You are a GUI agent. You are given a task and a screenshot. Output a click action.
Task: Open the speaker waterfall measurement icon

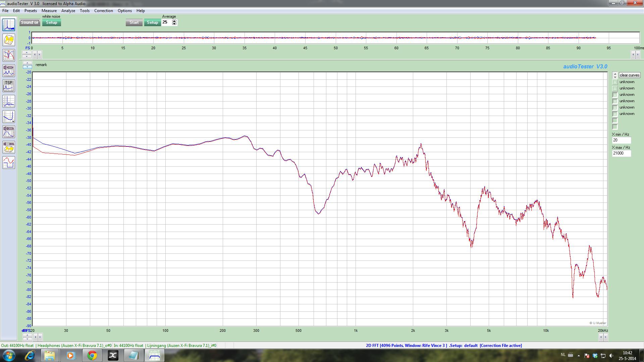point(9,147)
